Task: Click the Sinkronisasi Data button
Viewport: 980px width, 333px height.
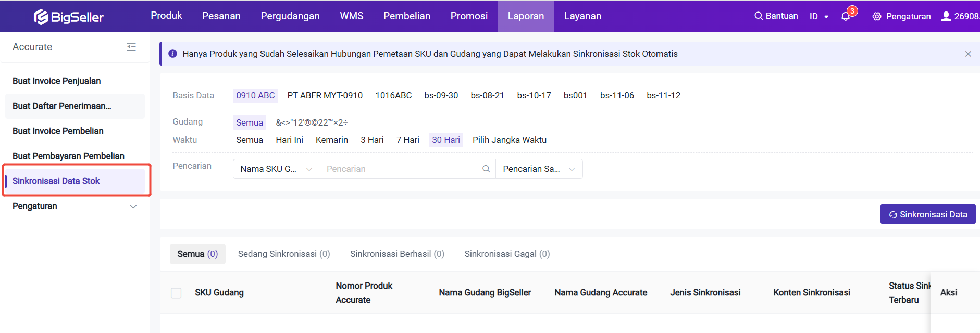Action: [x=927, y=214]
